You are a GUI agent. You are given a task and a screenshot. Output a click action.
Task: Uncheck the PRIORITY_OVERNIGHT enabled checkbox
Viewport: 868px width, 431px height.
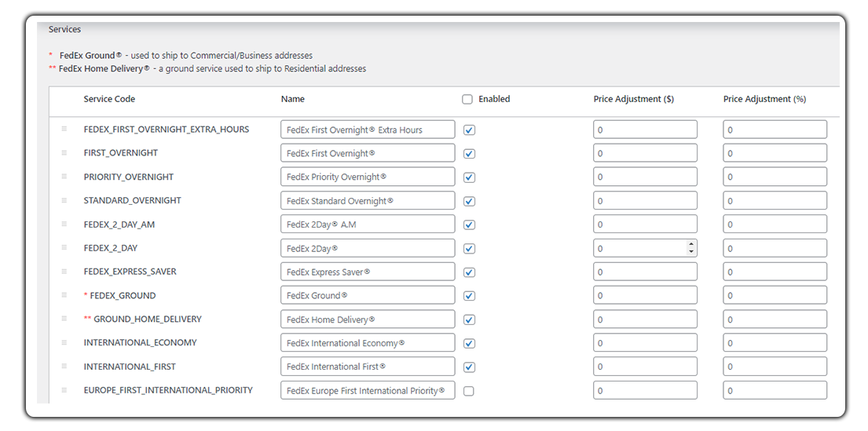click(470, 177)
